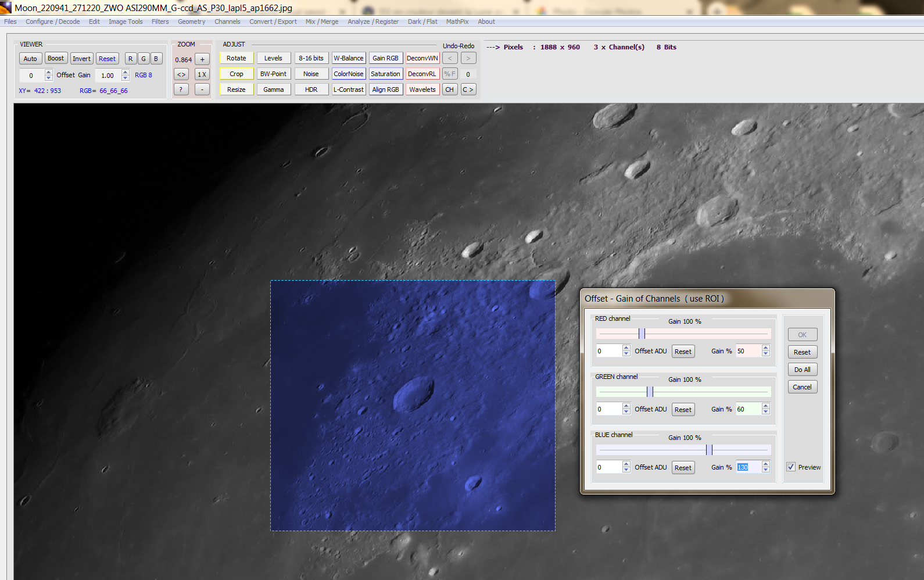Click the G channel viewer button
924x580 pixels.
click(144, 59)
